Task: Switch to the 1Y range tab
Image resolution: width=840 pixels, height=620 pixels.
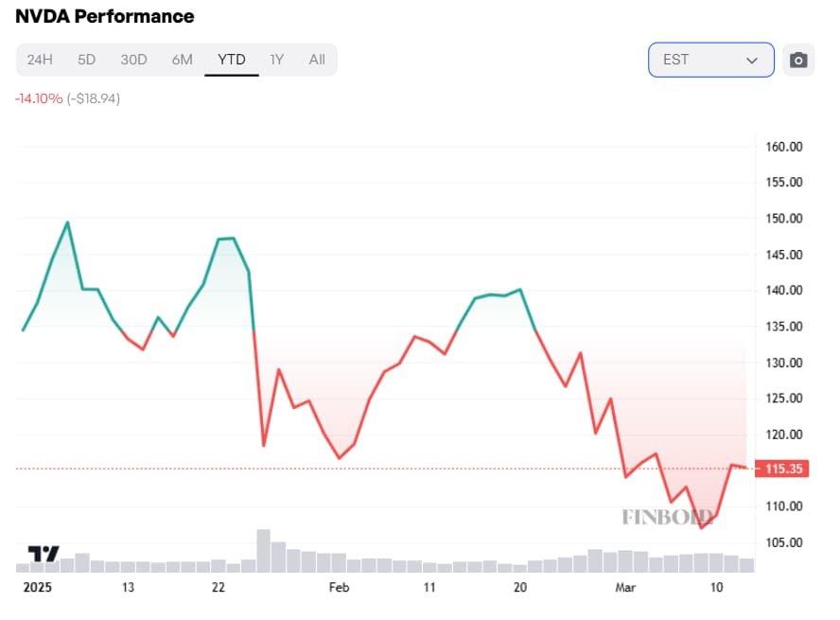Action: click(x=276, y=60)
